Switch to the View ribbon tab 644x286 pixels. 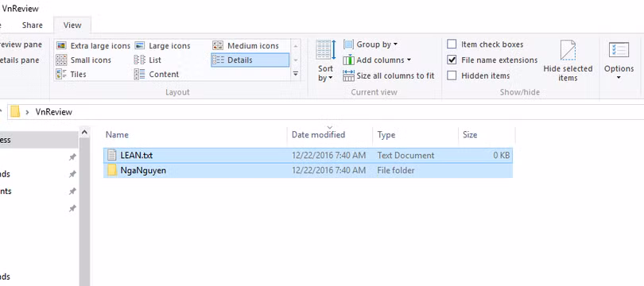[x=72, y=25]
